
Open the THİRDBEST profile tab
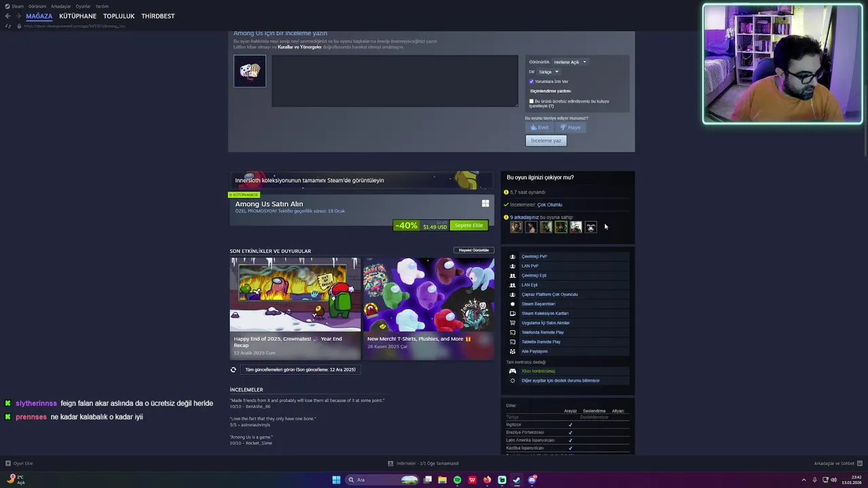point(158,16)
